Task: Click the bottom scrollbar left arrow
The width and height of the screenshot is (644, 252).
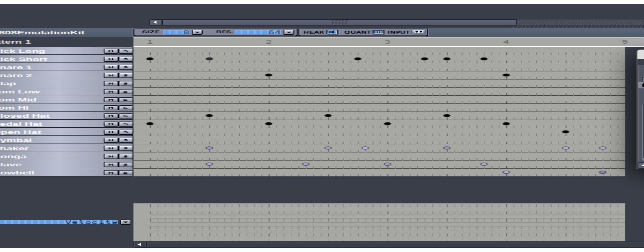Action: [x=140, y=244]
